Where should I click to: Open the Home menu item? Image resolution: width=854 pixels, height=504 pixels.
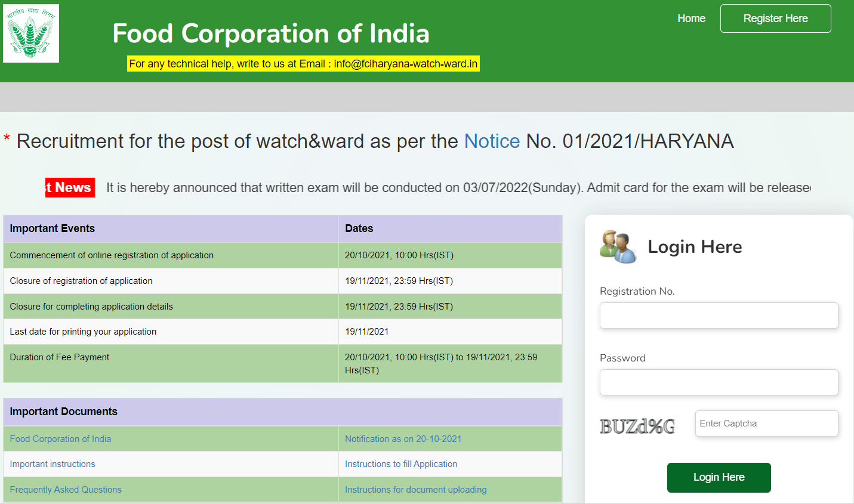tap(691, 18)
